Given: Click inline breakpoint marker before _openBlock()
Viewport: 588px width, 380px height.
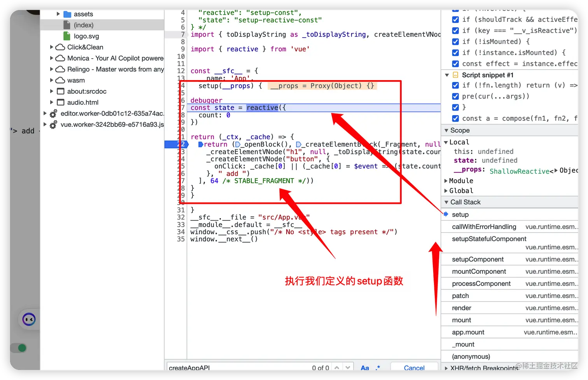Looking at the screenshot, I should (238, 144).
